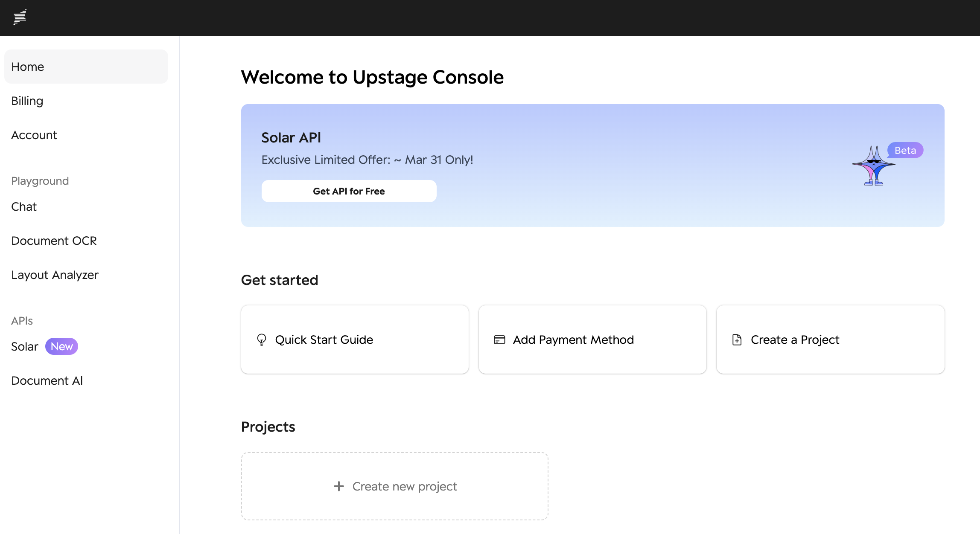Open the Billing page link

click(26, 101)
